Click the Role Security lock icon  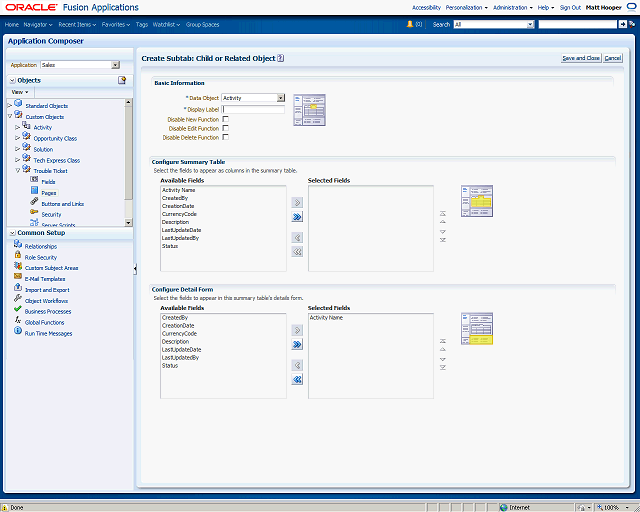click(x=18, y=255)
